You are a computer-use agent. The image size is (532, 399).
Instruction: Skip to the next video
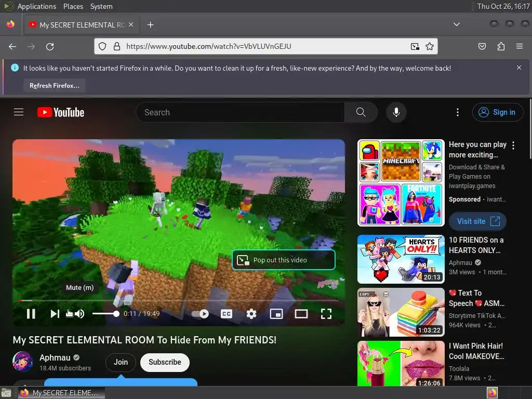(x=55, y=314)
